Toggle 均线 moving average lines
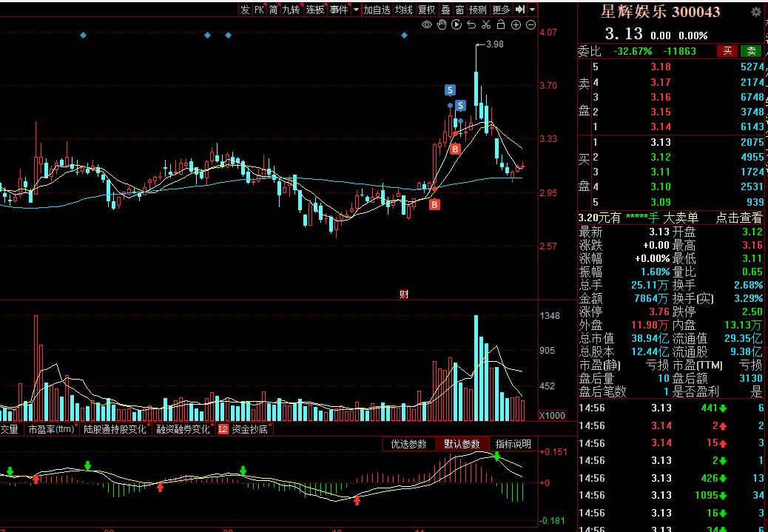The height and width of the screenshot is (532, 768). (x=404, y=10)
